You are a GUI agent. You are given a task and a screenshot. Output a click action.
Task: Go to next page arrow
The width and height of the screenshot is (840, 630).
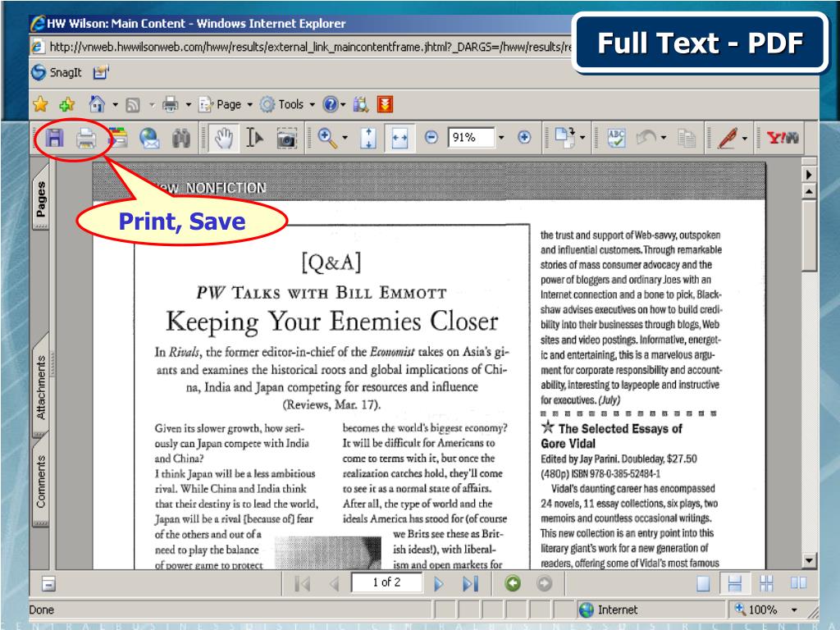click(438, 583)
